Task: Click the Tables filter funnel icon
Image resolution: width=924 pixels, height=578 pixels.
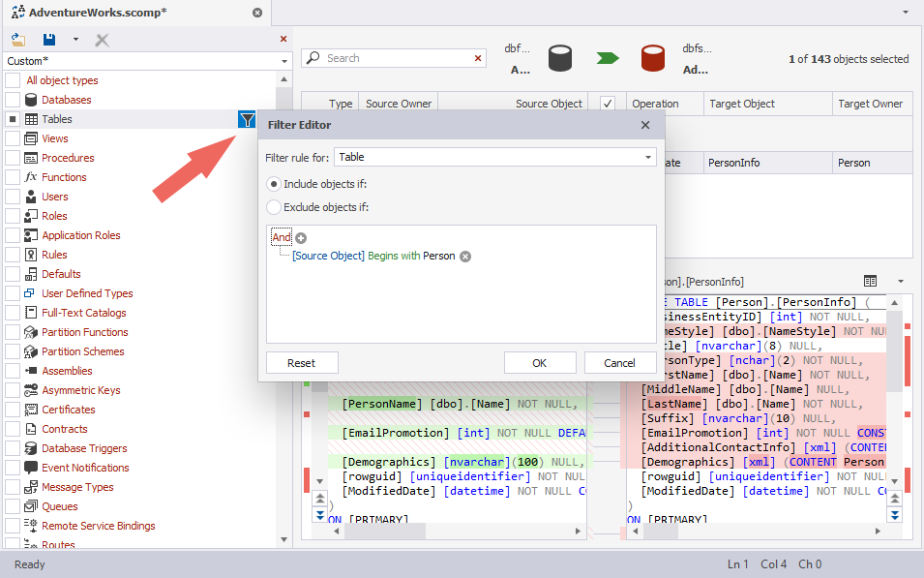Action: pyautogui.click(x=247, y=119)
